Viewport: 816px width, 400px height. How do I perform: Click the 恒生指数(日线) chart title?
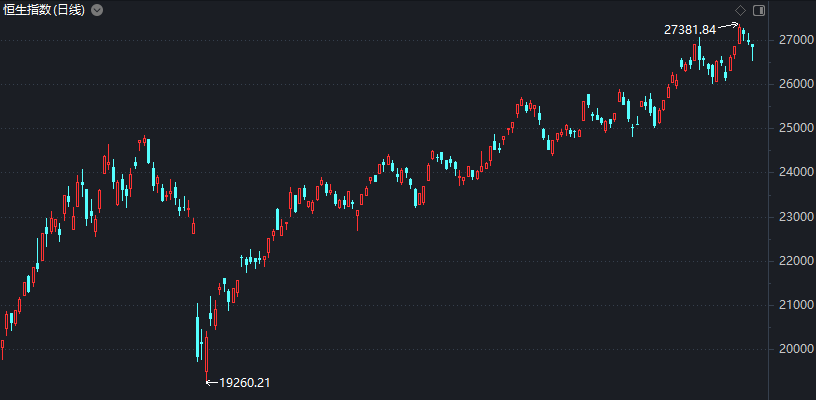click(x=44, y=10)
